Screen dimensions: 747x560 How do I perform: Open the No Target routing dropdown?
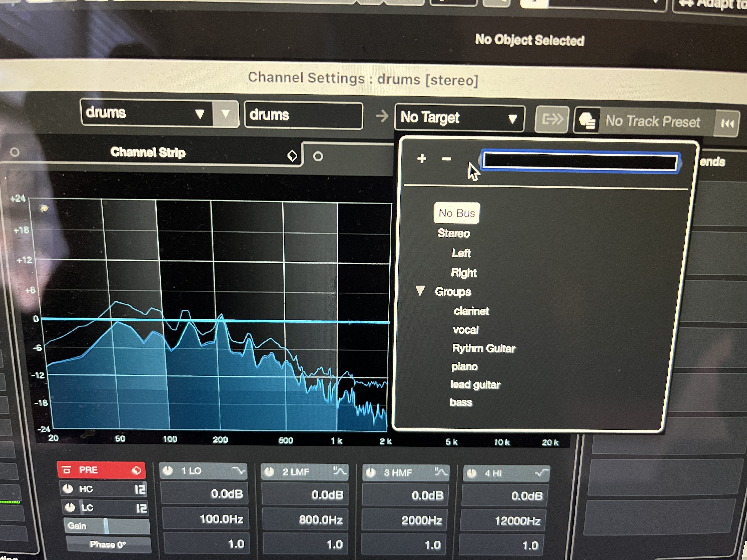click(460, 118)
